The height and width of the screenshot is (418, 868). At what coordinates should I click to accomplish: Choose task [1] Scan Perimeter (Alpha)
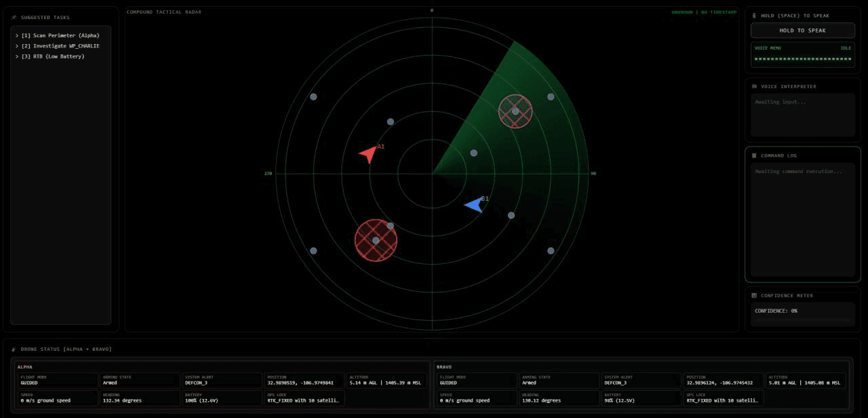(60, 35)
